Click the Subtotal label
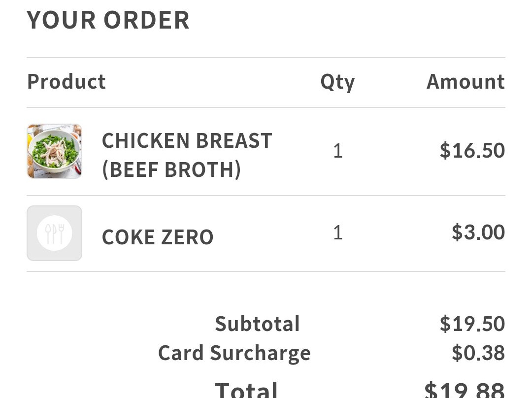The image size is (532, 398). click(257, 324)
